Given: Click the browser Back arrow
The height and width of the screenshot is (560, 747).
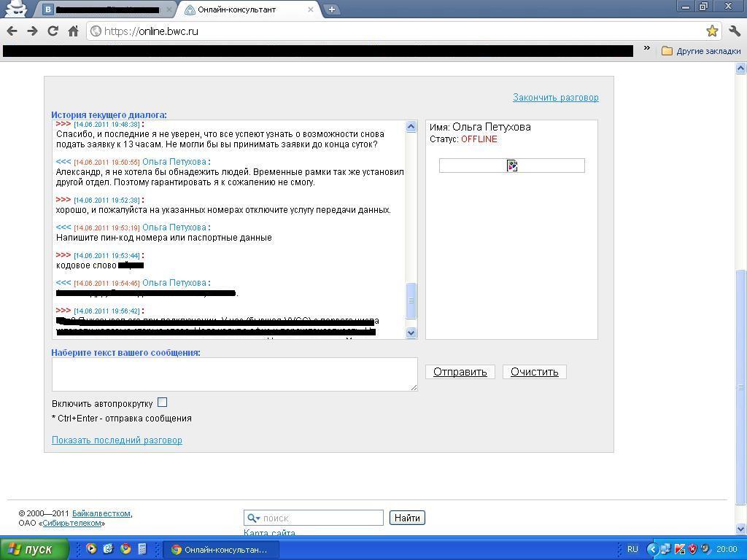Looking at the screenshot, I should 12,31.
